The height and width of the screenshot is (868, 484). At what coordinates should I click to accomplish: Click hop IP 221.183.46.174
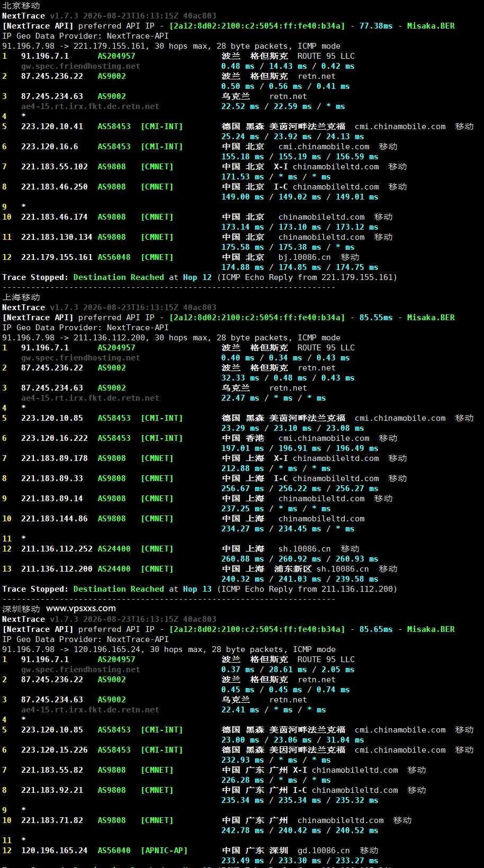coord(55,216)
